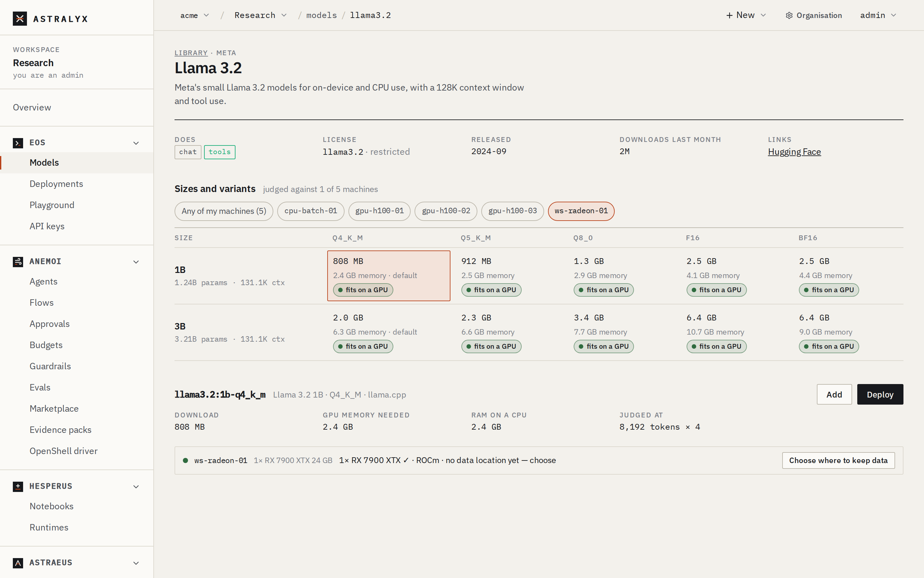This screenshot has width=924, height=578.
Task: Go back to Library link
Action: 191,53
